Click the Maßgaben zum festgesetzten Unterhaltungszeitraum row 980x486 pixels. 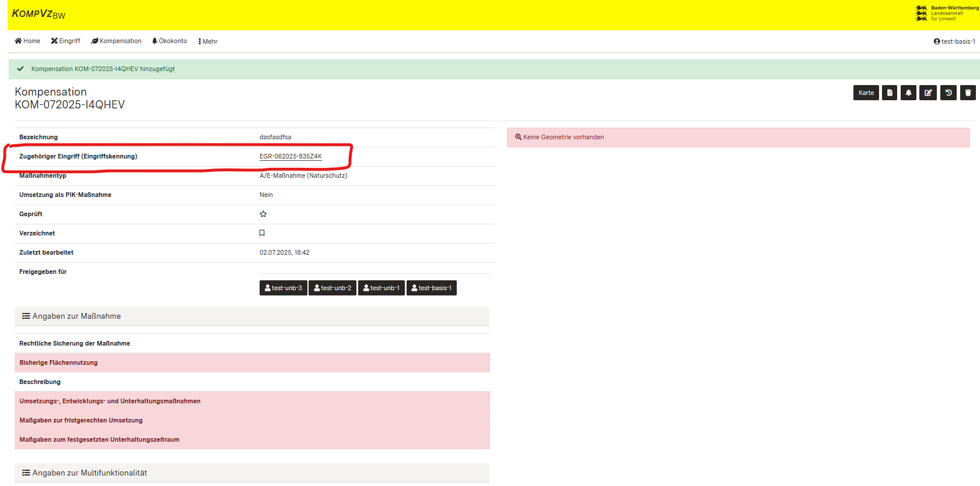click(x=252, y=439)
